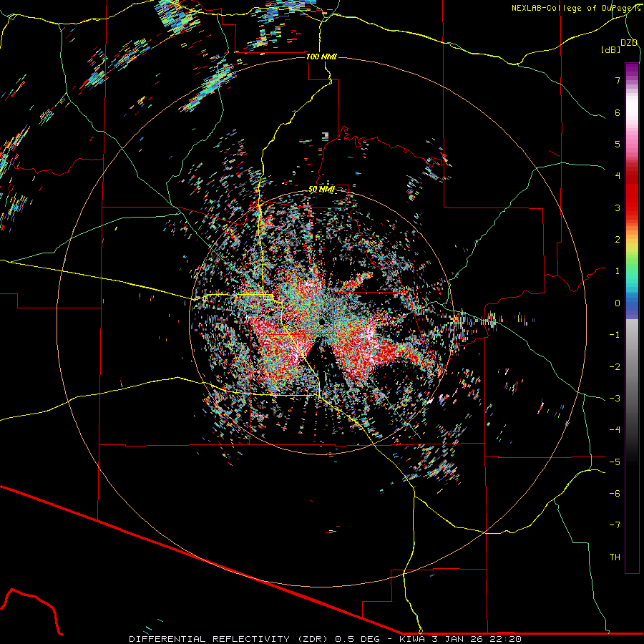Click the 100 NMI range ring label
The width and height of the screenshot is (644, 644).
(321, 57)
